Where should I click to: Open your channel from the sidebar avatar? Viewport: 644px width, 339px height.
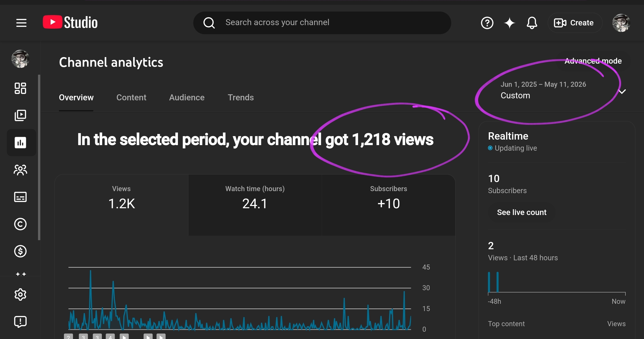[x=20, y=59]
